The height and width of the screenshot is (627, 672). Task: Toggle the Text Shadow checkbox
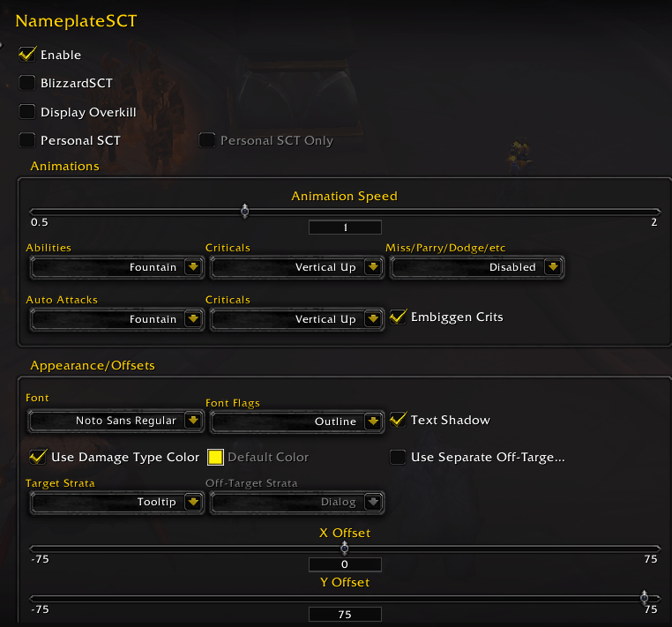coord(398,420)
